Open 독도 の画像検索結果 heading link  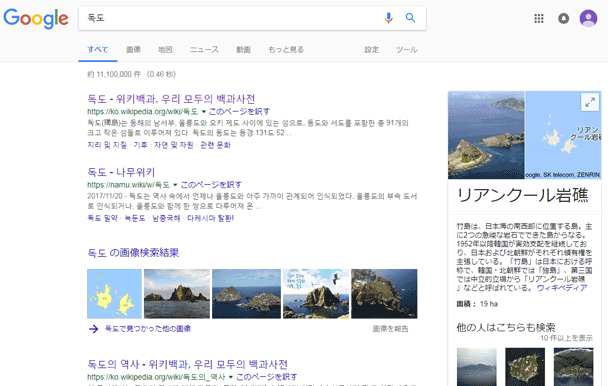tap(133, 253)
